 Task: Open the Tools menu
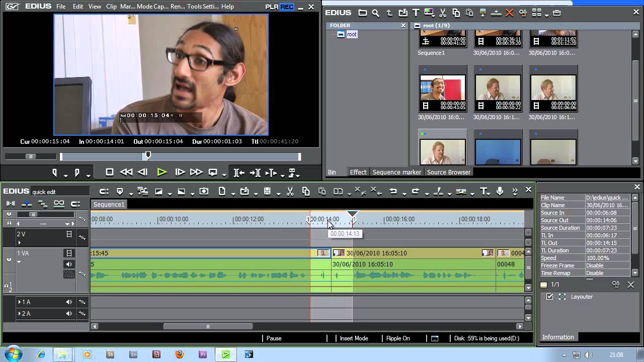[193, 7]
